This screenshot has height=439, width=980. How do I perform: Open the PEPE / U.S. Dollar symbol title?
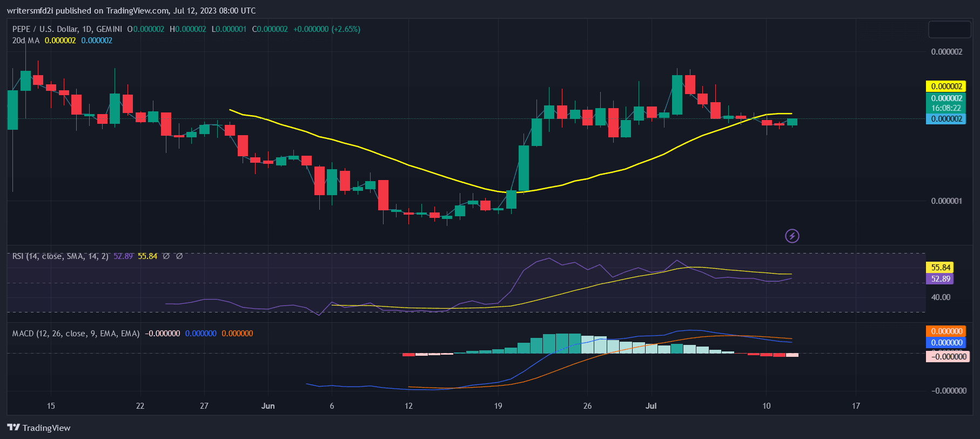coord(67,29)
